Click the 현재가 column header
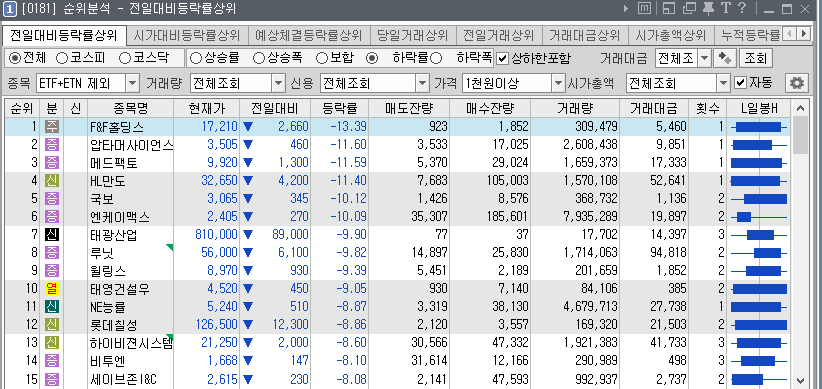The image size is (822, 389). (207, 109)
